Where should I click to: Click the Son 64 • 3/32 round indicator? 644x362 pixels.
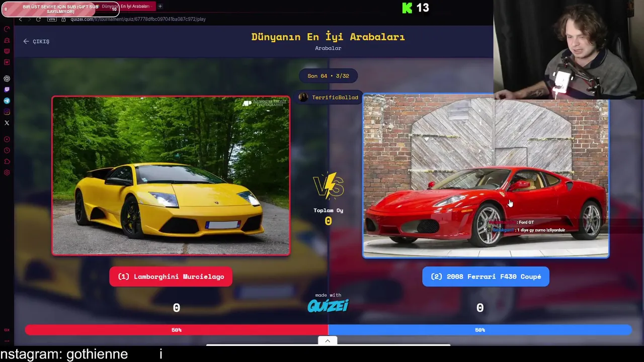click(x=328, y=76)
